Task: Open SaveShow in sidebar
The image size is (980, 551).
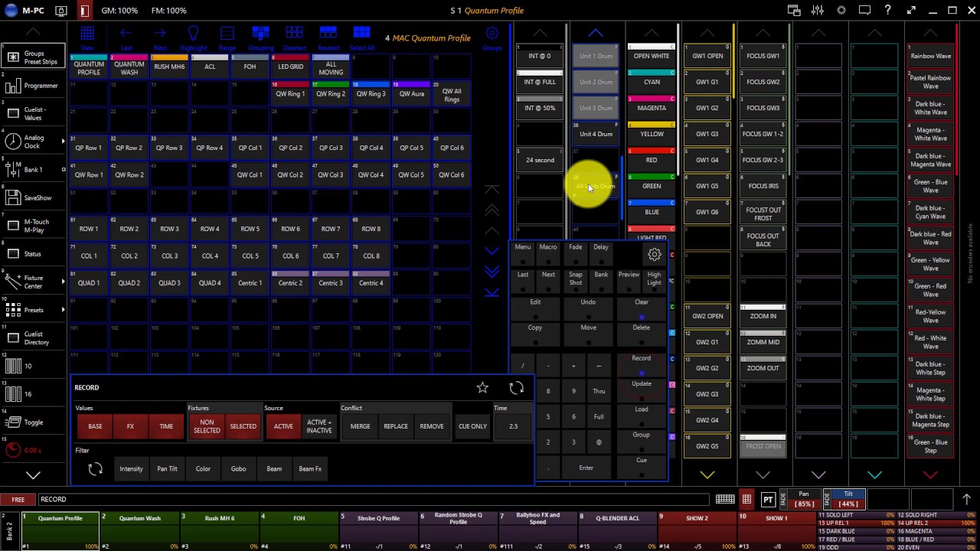Action: (33, 197)
